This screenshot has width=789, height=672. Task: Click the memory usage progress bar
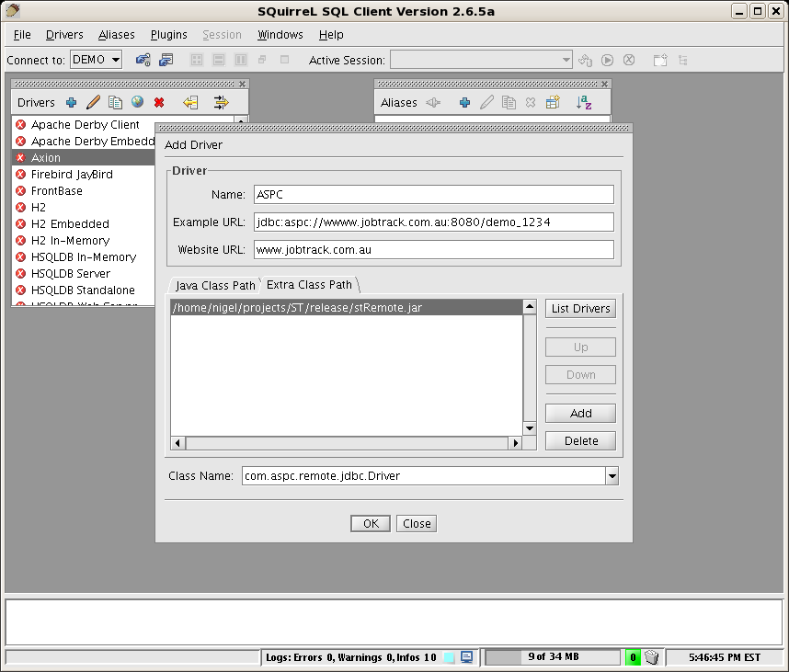point(553,657)
